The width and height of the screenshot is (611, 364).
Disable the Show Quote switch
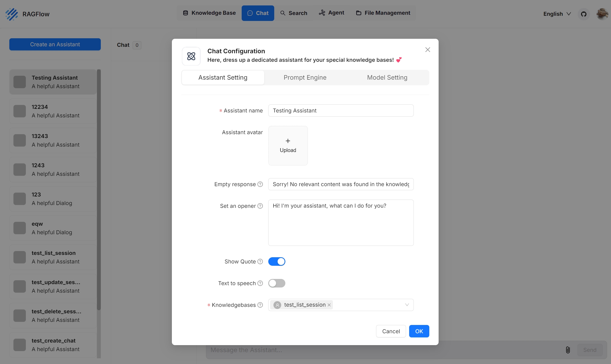277,262
